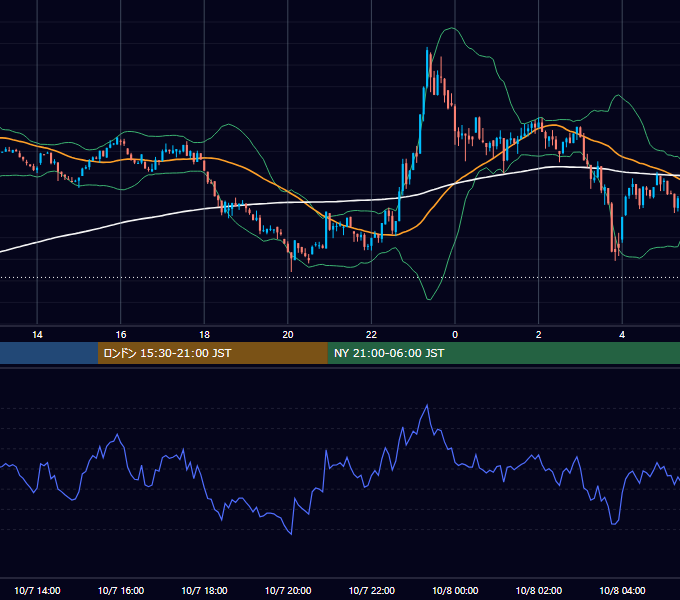
Task: Click the lowest trough of the blue oscillator line
Action: (291, 533)
